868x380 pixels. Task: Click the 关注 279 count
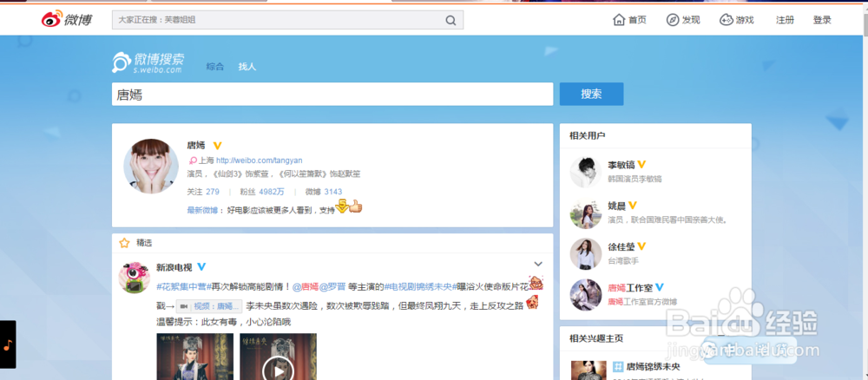(204, 192)
